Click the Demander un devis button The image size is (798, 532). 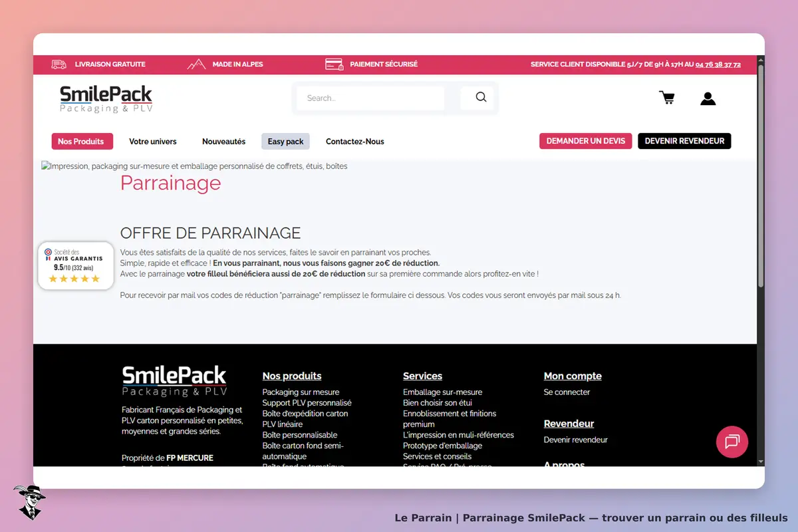pos(586,141)
